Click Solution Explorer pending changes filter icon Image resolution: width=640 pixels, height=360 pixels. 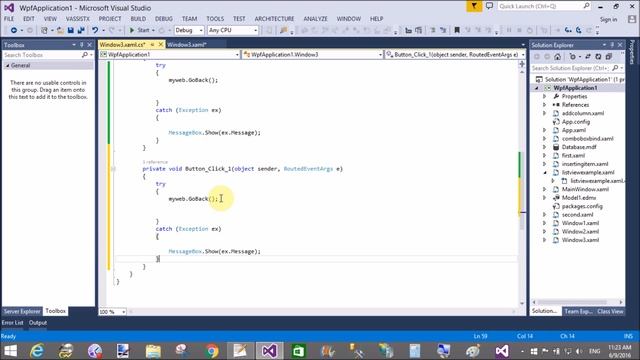tap(573, 57)
